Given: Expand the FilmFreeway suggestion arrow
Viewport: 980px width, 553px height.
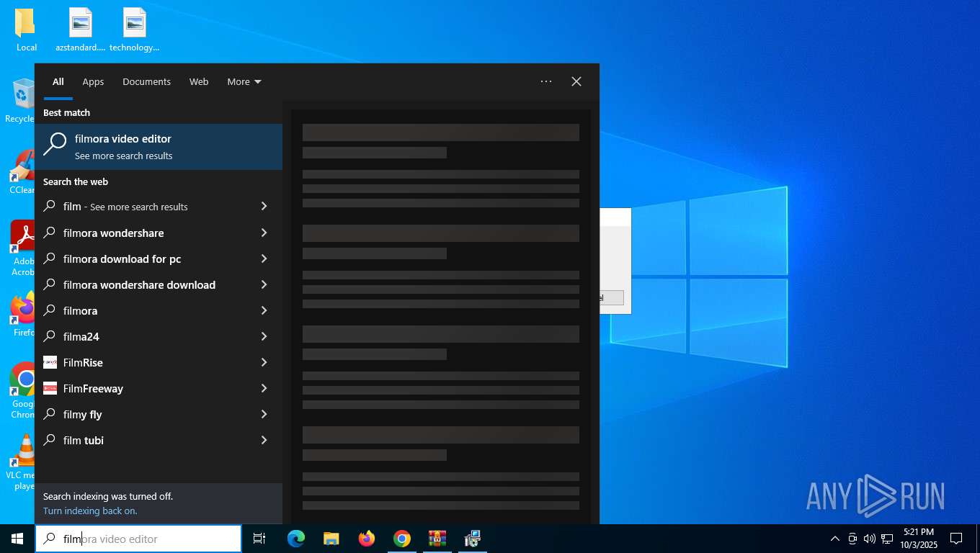Looking at the screenshot, I should click(264, 388).
